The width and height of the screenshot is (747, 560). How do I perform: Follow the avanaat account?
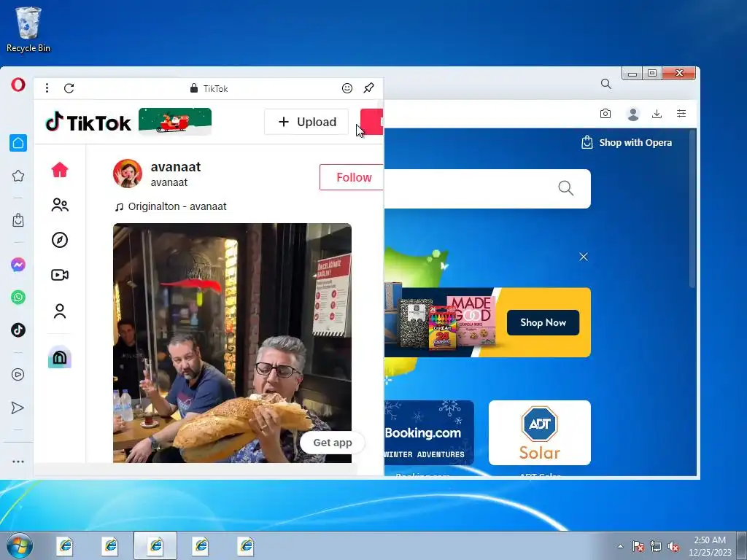pyautogui.click(x=352, y=177)
